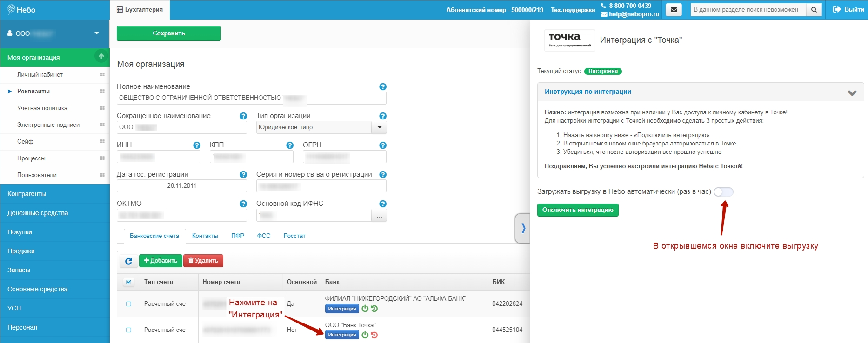Screen dimensions: 868x343
Task: Collapse the integration side panel arrow handle
Action: coord(523,228)
